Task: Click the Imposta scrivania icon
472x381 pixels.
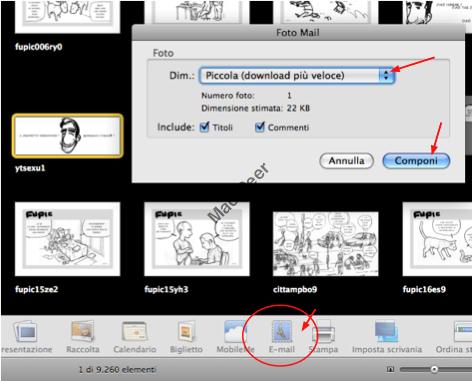Action: pyautogui.click(x=387, y=332)
